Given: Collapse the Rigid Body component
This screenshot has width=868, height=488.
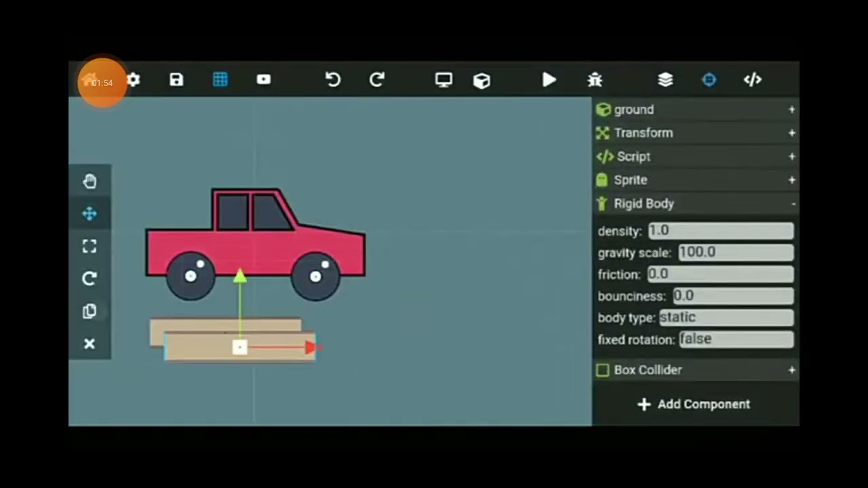Looking at the screenshot, I should [696, 203].
